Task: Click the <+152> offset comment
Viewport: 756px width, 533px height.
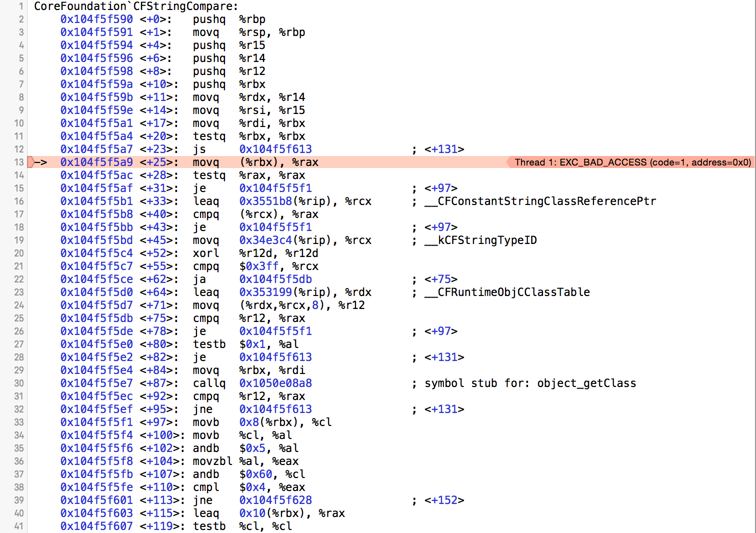Action: coord(444,500)
